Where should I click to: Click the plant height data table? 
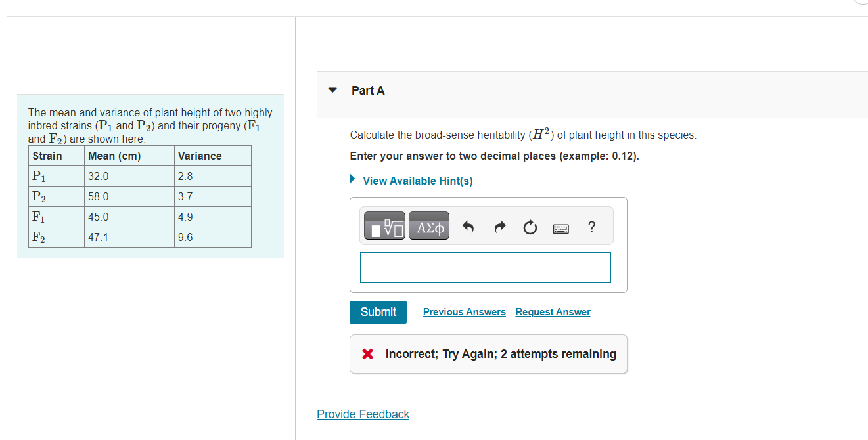pyautogui.click(x=140, y=196)
